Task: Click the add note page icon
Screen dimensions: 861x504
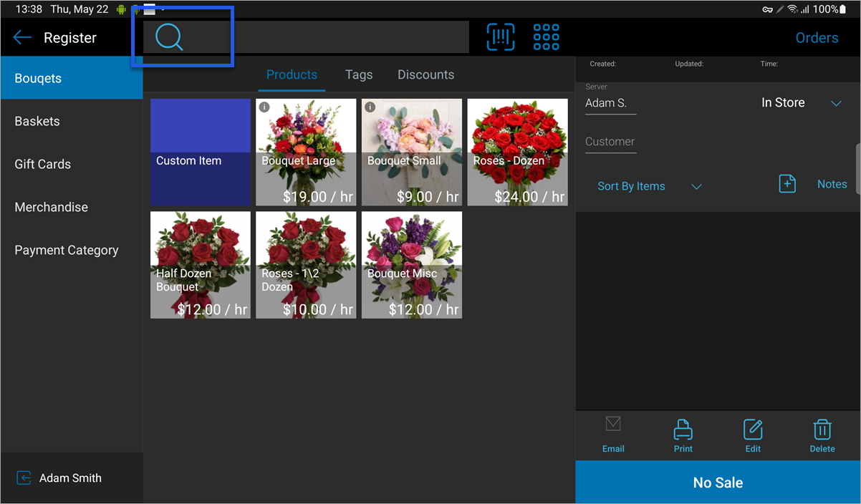Action: click(x=787, y=184)
